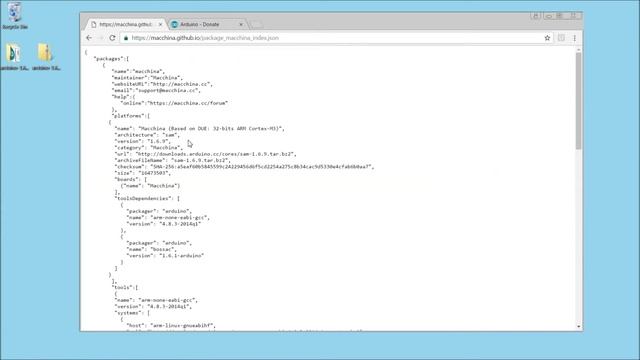Click the "archiveFileName" line
Image resolution: width=640 pixels, height=360 pixels.
(172, 160)
